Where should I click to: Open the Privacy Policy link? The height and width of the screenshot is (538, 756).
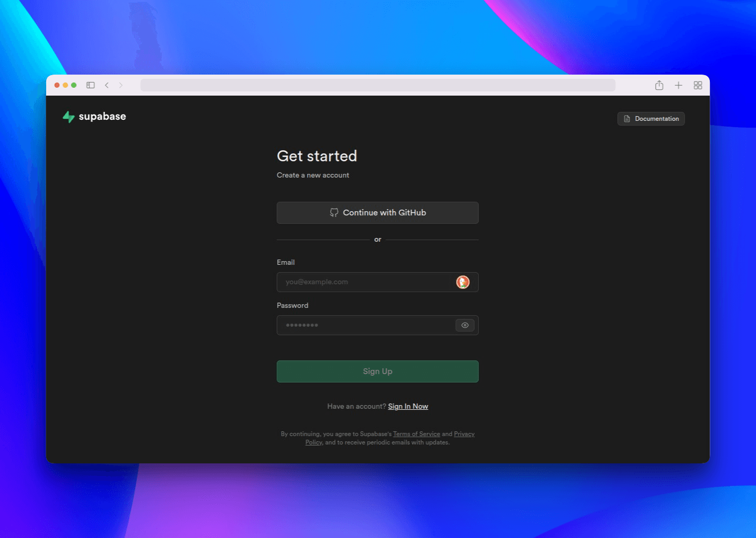tap(464, 434)
